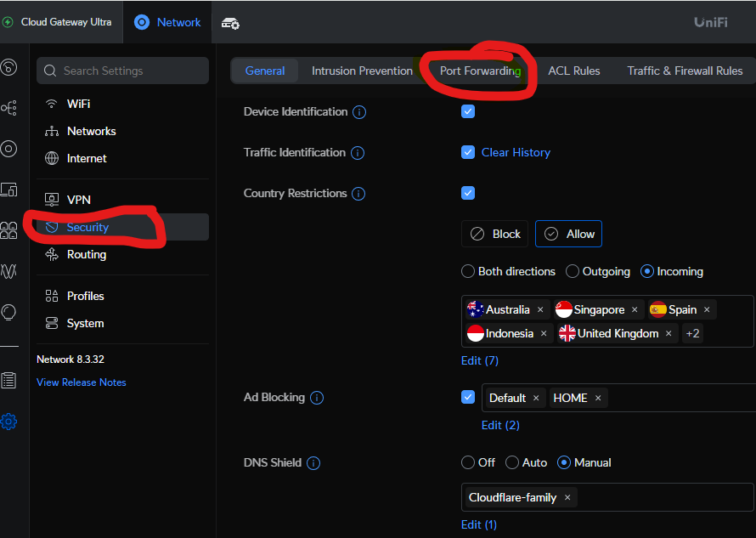756x538 pixels.
Task: Open Profiles settings in sidebar
Action: coord(123,296)
